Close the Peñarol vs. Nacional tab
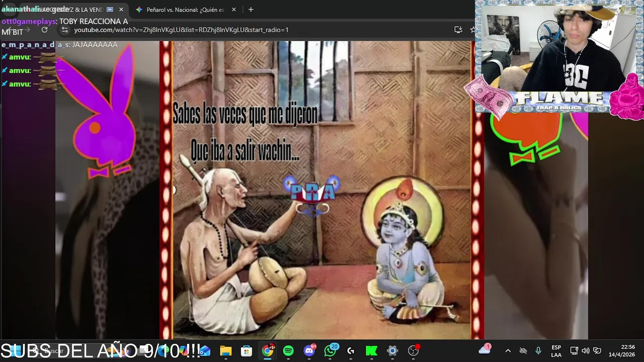Screen dimensions: 644x362 pyautogui.click(x=234, y=10)
